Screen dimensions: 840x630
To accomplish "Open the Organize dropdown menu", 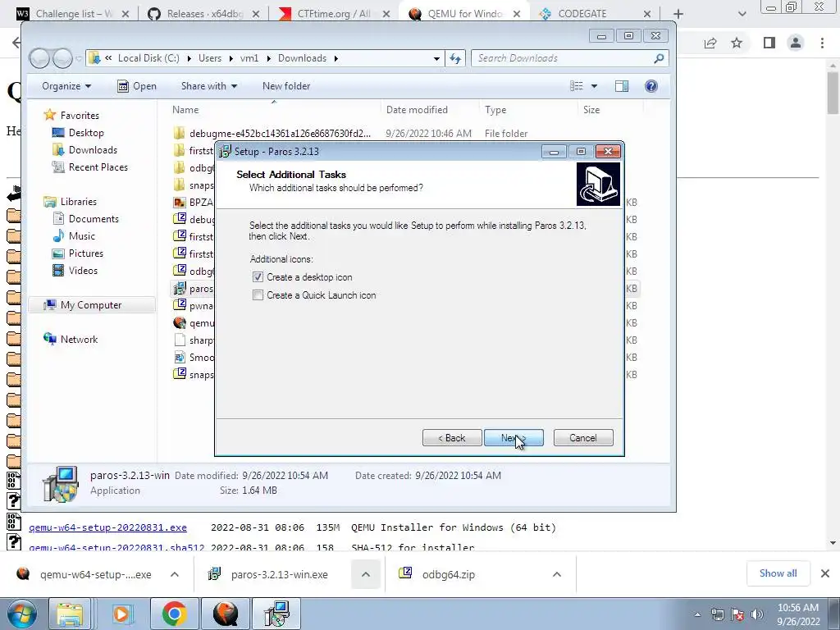I will tap(66, 86).
